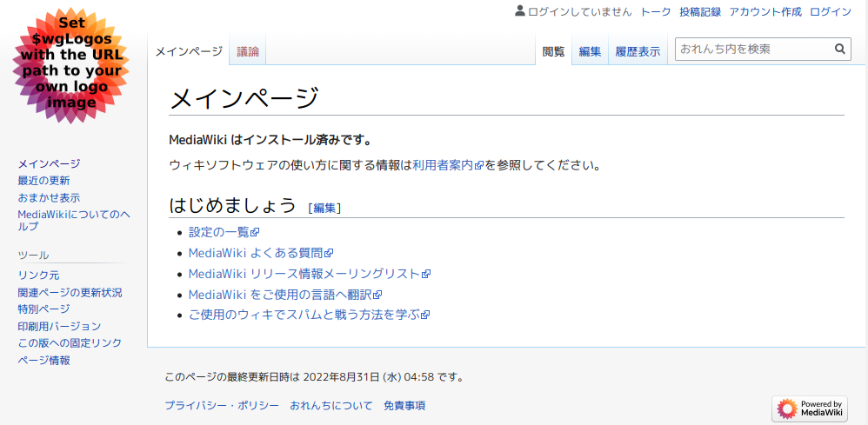Click the アカウント作成 link
This screenshot has height=425, width=868.
pos(765,12)
